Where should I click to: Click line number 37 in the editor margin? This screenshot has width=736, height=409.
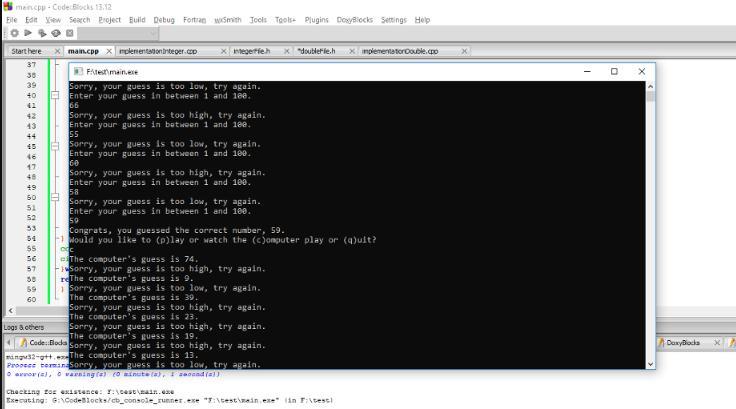point(31,64)
